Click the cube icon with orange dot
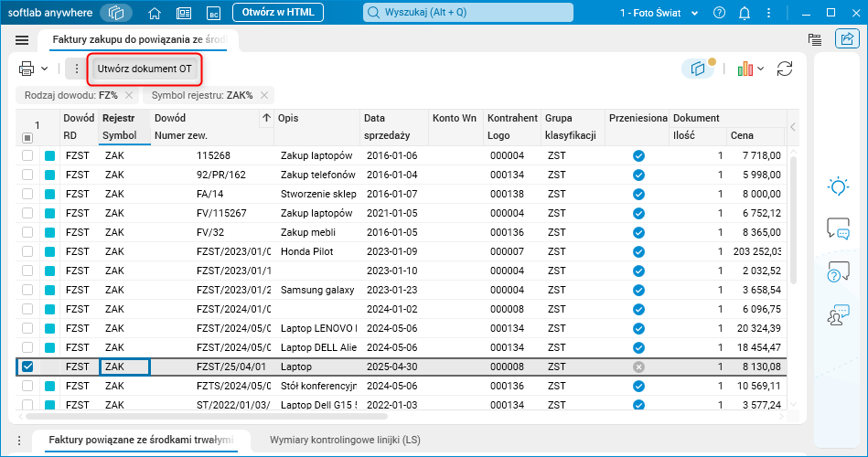Image resolution: width=868 pixels, height=457 pixels. pyautogui.click(x=699, y=69)
